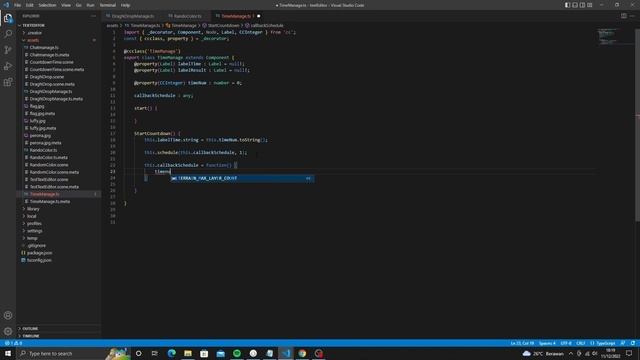
Task: Open the Source Control view
Action: pos(8,50)
